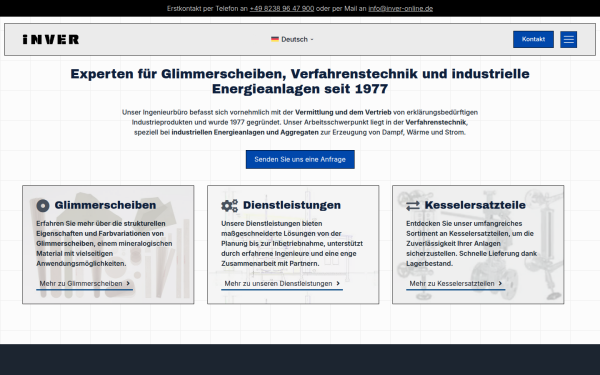Image resolution: width=600 pixels, height=375 pixels.
Task: Click the Glimmerscheiben disc icon
Action: [x=43, y=205]
